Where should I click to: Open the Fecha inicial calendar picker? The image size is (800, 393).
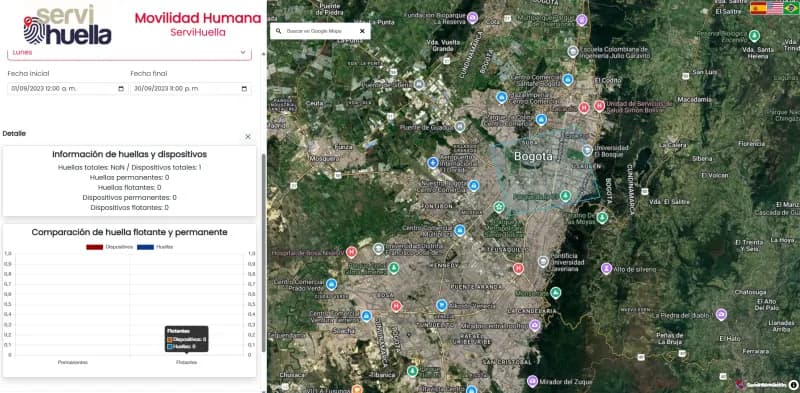pyautogui.click(x=121, y=89)
